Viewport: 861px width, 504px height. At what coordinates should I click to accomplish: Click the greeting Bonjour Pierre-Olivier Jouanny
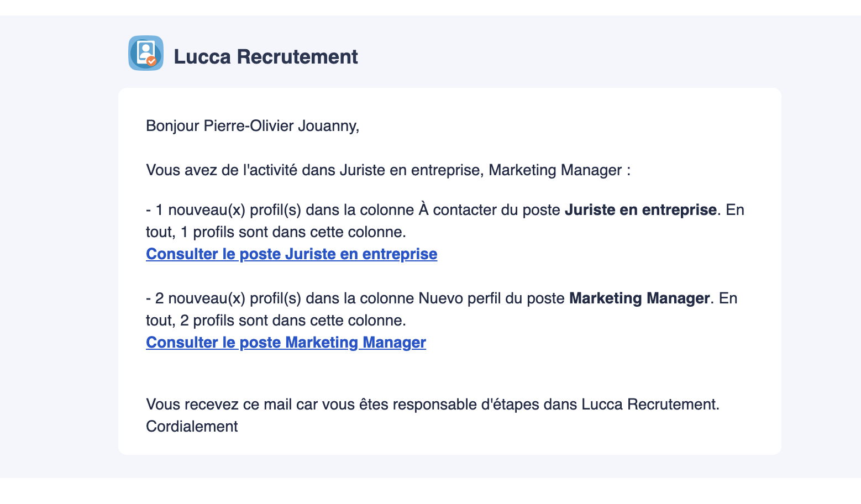(x=253, y=126)
